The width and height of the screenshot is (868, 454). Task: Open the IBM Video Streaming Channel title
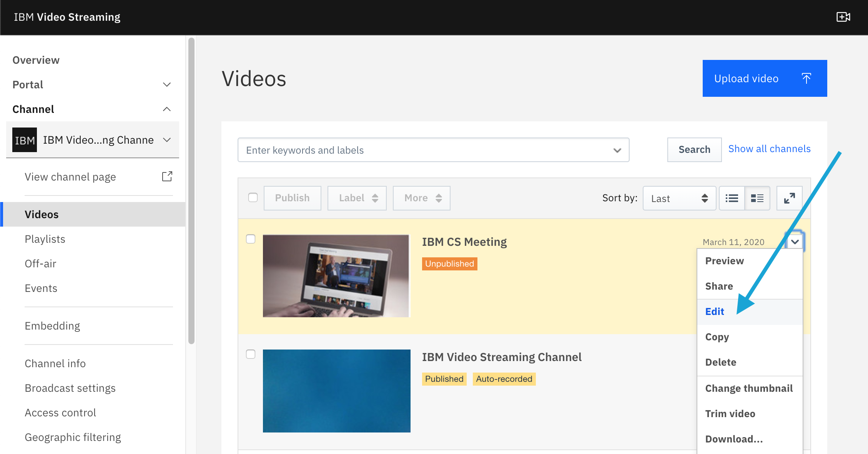502,357
